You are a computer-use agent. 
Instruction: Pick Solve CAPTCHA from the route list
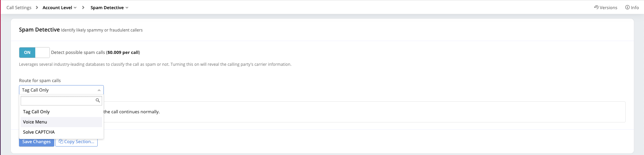[39, 132]
